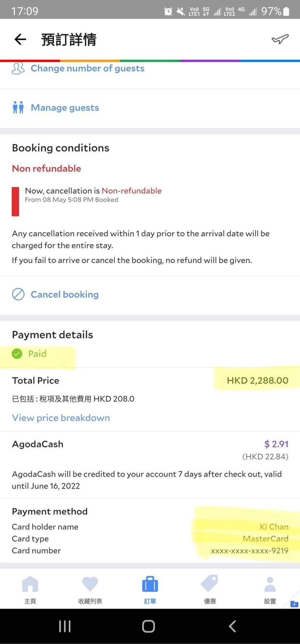Expand View price breakdown
Screen dimensions: 300x644
61,418
